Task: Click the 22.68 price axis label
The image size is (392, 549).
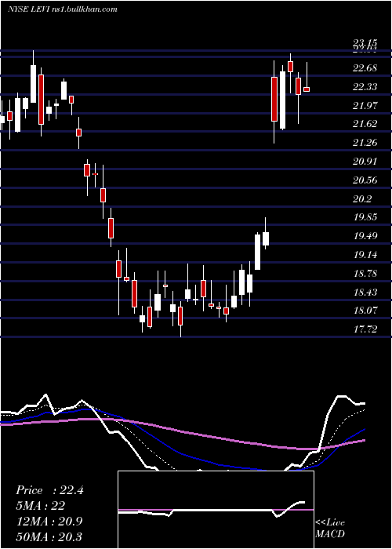Action: pyautogui.click(x=365, y=67)
